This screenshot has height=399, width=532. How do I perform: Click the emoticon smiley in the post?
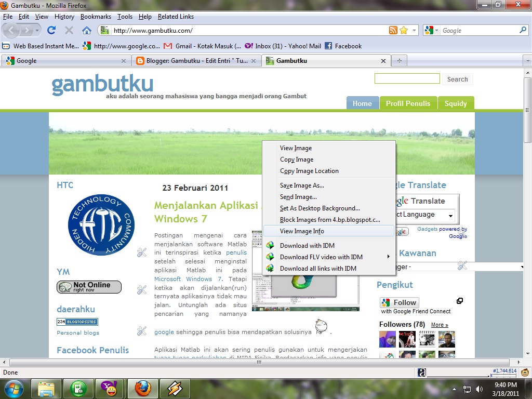pos(321,327)
